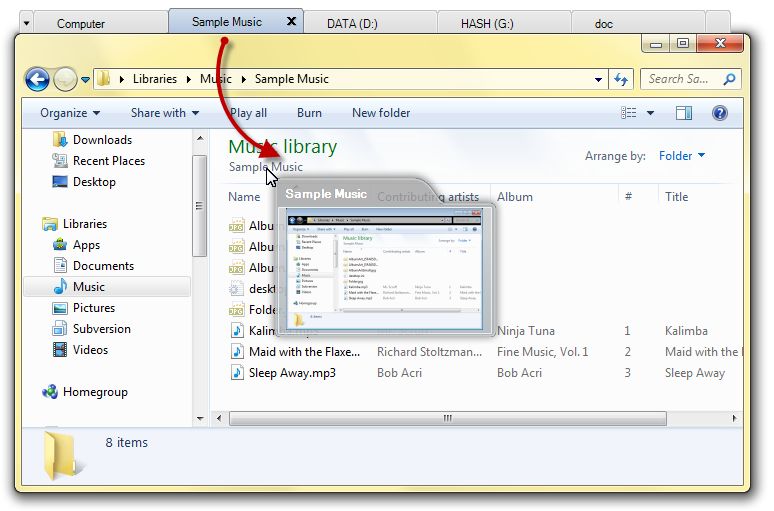774x511 pixels.
Task: Click the Refresh button beside address bar
Action: [621, 79]
